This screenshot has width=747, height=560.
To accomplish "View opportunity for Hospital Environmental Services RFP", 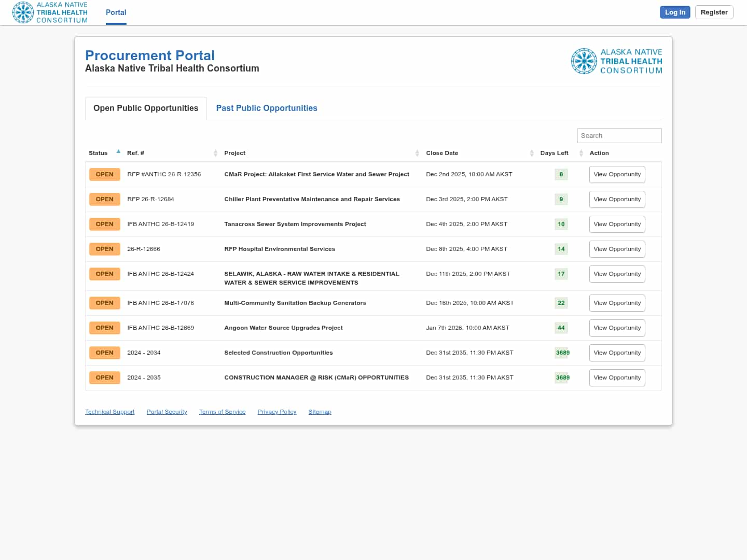I will click(x=617, y=249).
